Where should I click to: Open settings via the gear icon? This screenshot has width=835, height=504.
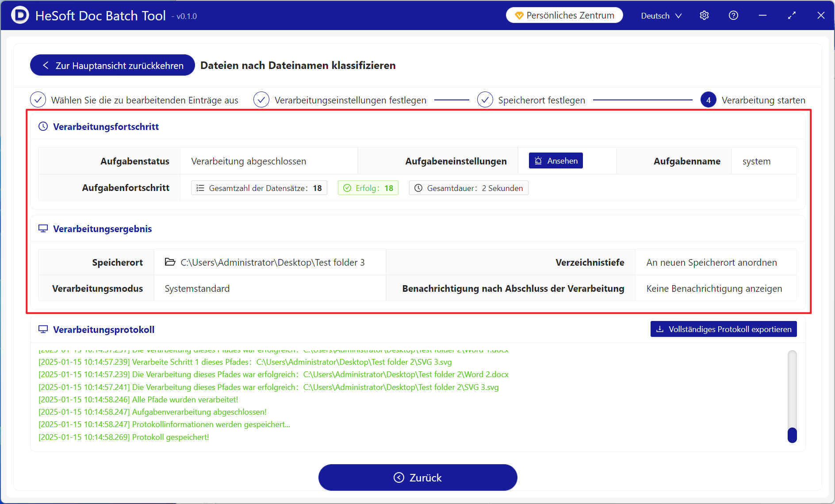click(x=704, y=15)
